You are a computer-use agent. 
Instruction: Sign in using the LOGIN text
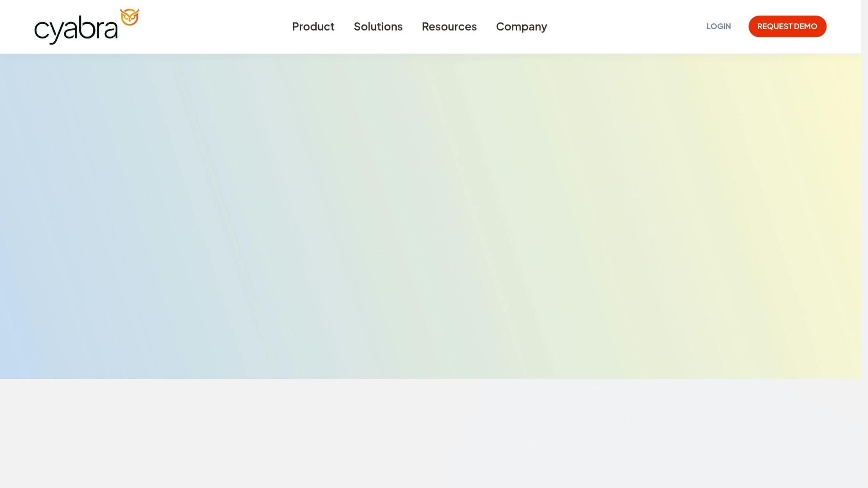(718, 26)
